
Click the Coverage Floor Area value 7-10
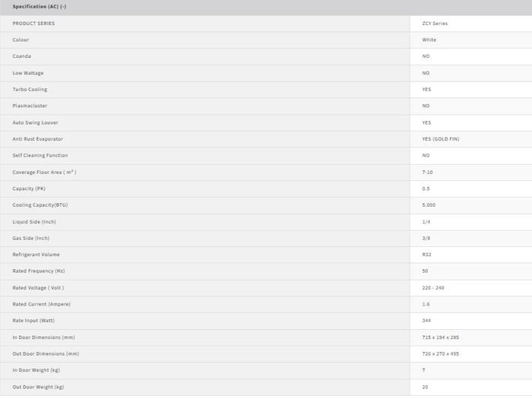428,173
